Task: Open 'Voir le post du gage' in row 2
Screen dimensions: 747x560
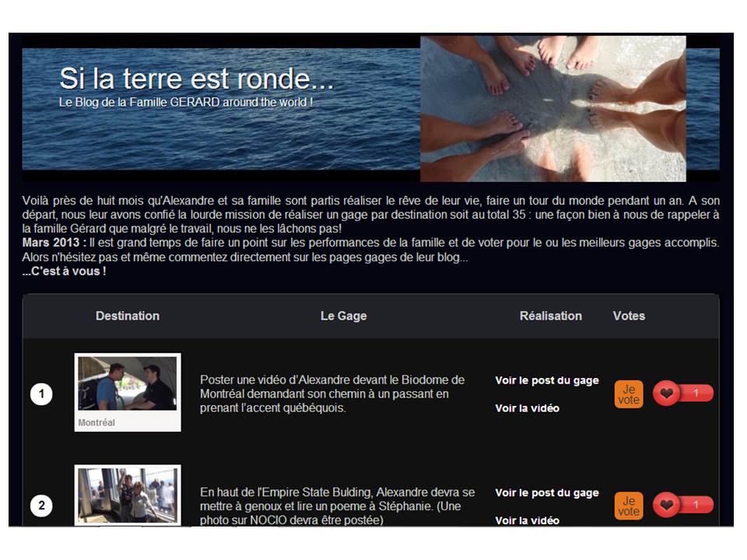Action: tap(547, 492)
